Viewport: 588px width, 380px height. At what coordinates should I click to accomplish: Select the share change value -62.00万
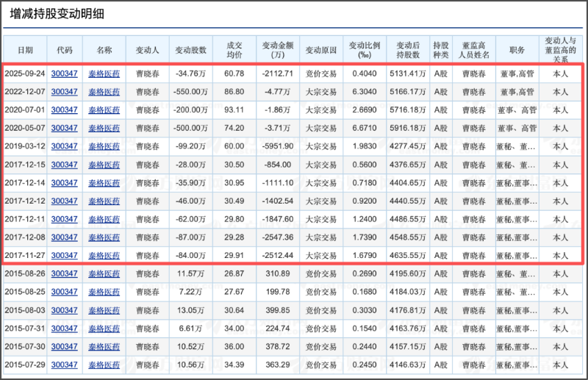click(x=191, y=219)
